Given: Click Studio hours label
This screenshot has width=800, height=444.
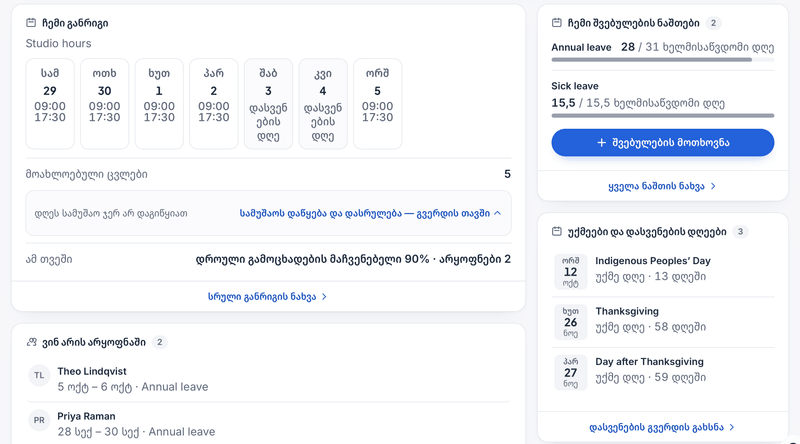Looking at the screenshot, I should [x=59, y=43].
